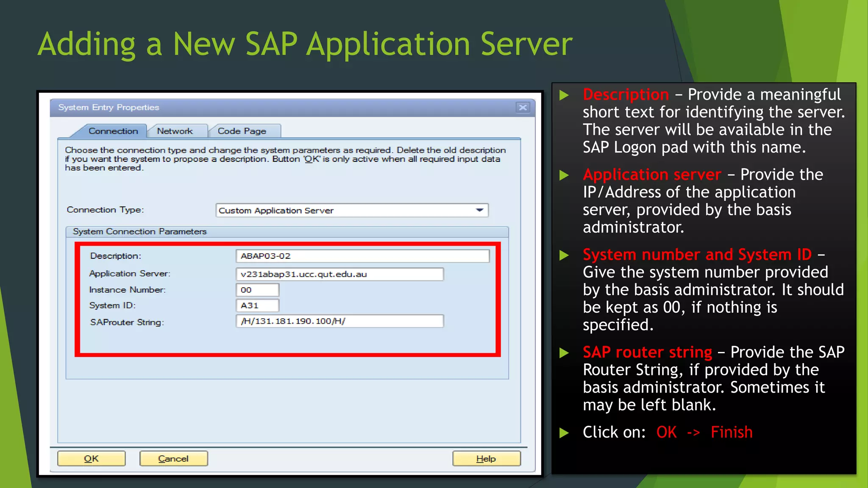Click the System ID field with A31
Image resolution: width=868 pixels, height=488 pixels.
coord(257,305)
